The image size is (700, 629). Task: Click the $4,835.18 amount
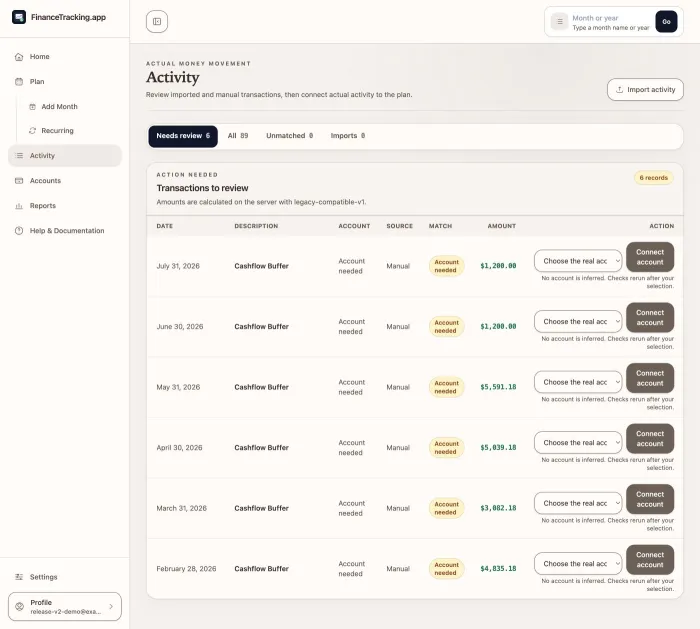tap(498, 568)
